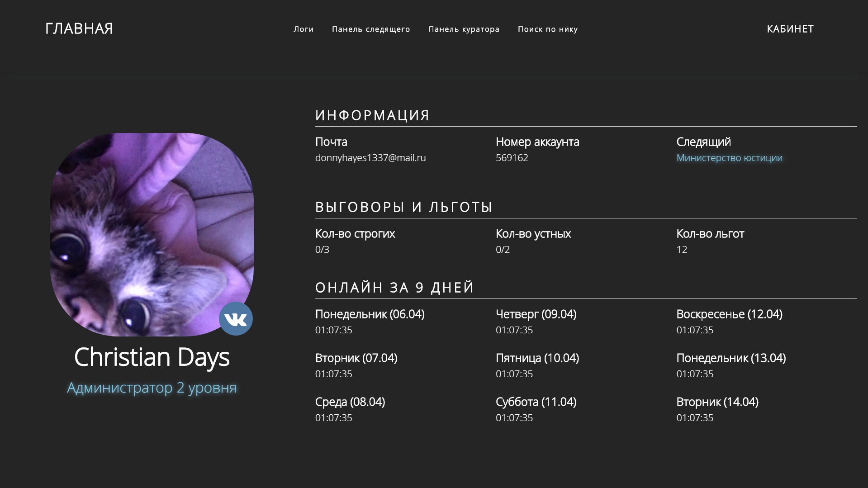Click Пятница (10.04) online entry
The width and height of the screenshot is (868, 488).
(x=537, y=358)
